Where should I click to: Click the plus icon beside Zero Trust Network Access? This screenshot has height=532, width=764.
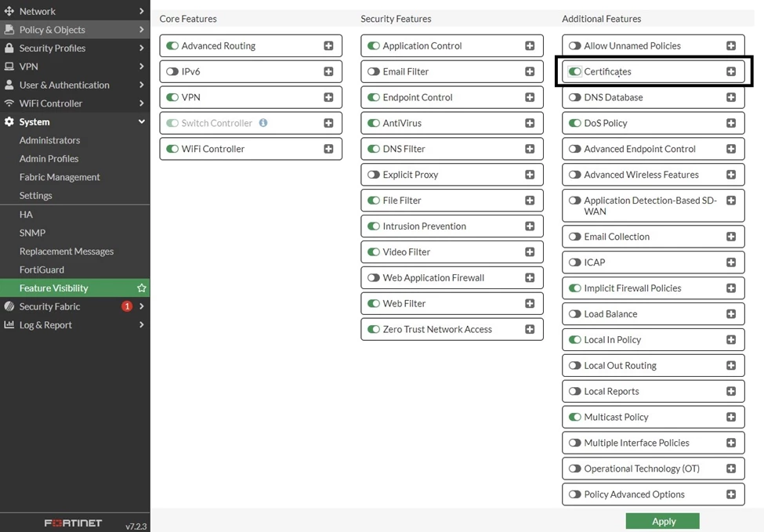tap(530, 329)
